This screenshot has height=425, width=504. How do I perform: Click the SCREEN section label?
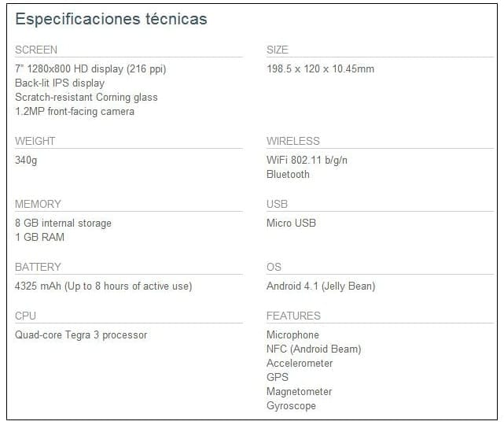point(36,50)
